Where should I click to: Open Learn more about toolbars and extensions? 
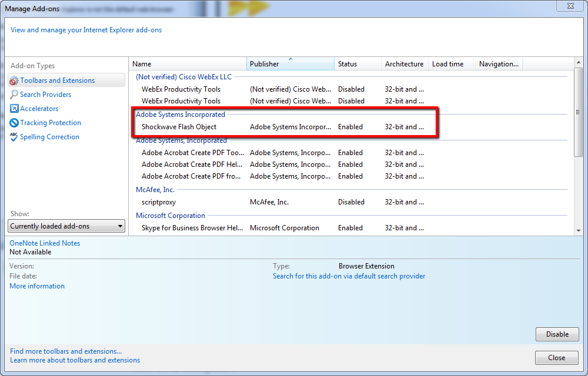click(x=75, y=360)
